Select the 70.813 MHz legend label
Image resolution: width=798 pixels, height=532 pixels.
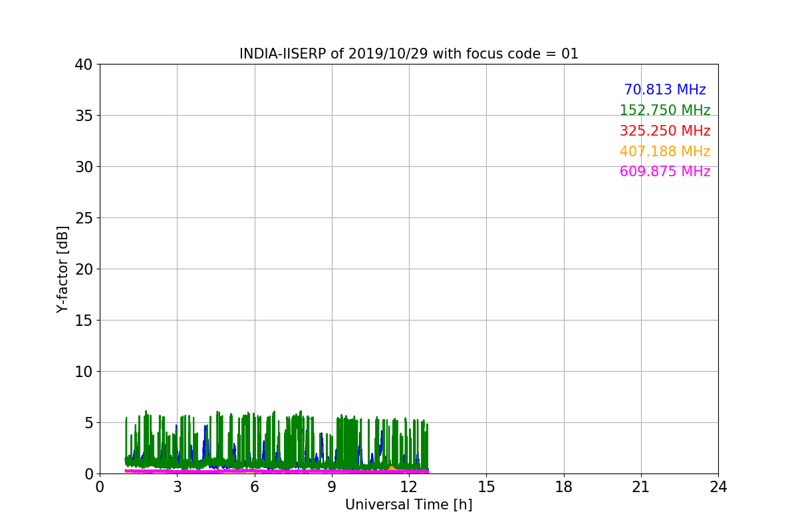click(x=665, y=90)
